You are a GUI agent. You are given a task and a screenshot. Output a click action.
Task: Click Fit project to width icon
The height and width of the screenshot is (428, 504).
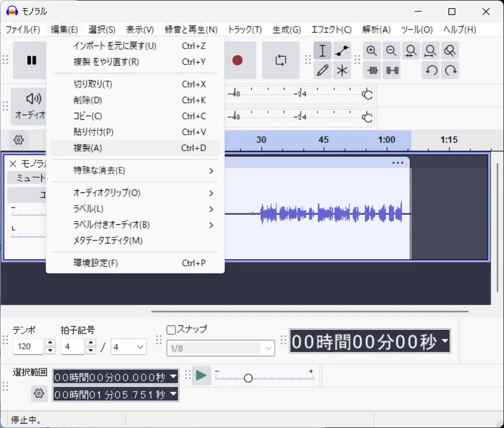tap(430, 51)
